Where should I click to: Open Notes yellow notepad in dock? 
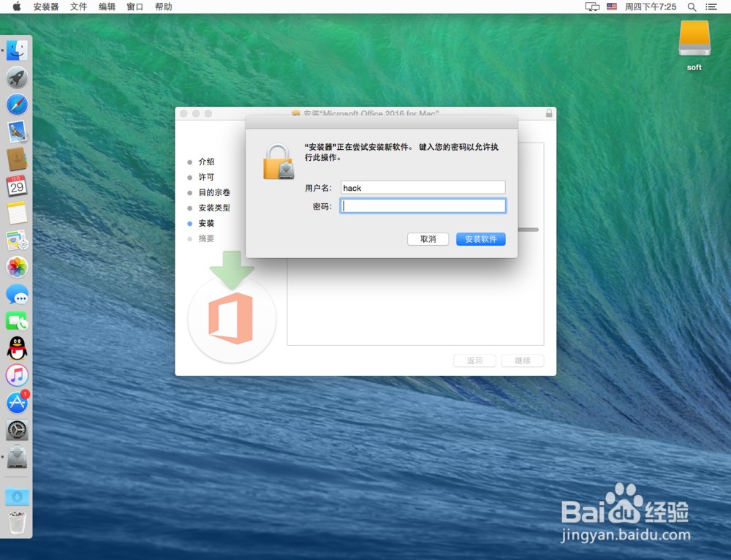pyautogui.click(x=17, y=213)
